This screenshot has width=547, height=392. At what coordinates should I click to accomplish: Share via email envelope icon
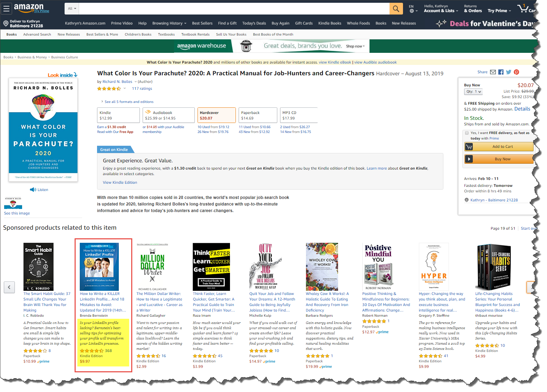pyautogui.click(x=493, y=72)
